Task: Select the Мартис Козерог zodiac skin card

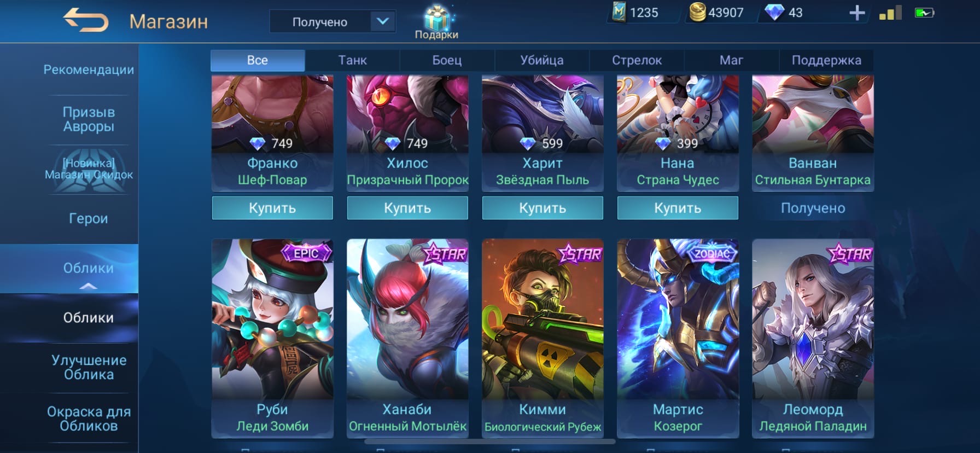Action: (678, 338)
